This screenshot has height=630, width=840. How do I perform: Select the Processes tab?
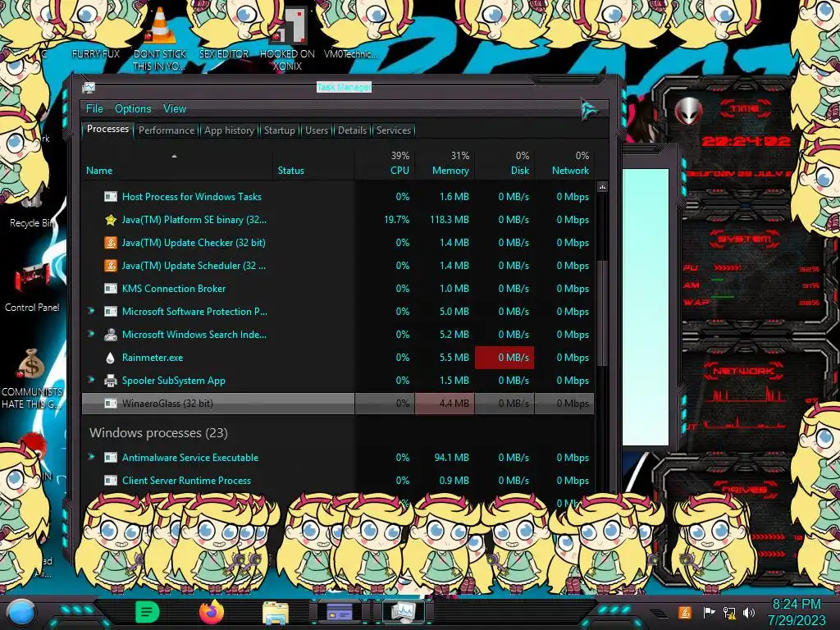107,129
